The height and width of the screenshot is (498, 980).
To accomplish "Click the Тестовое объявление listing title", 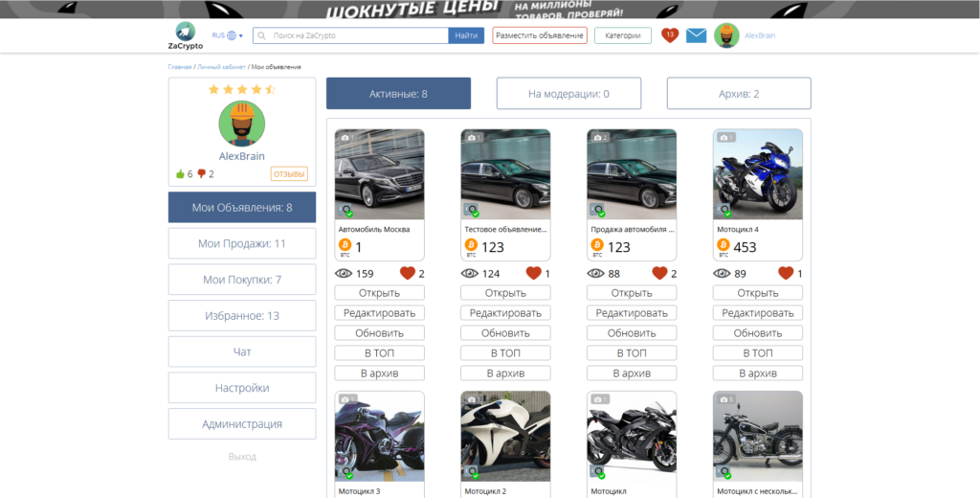I will pos(505,230).
